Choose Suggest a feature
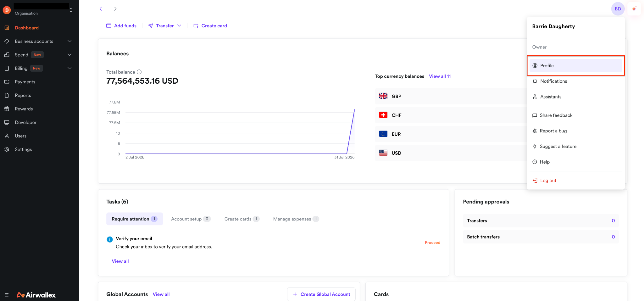 point(575,147)
